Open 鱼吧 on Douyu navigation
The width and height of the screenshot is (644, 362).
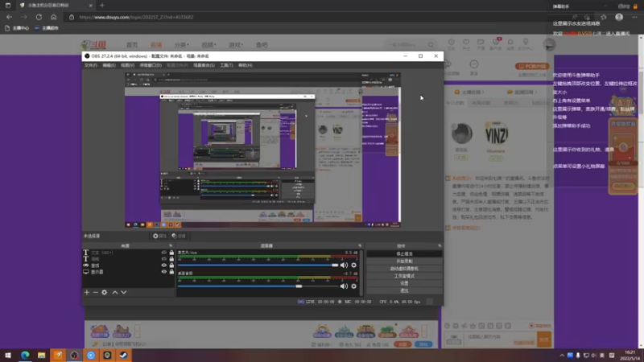tap(262, 45)
